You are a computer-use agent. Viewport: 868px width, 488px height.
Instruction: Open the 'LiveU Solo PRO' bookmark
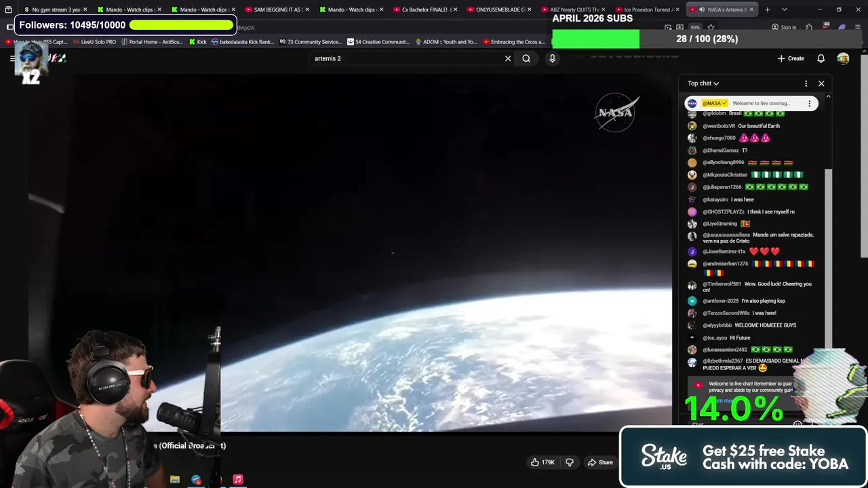click(94, 42)
